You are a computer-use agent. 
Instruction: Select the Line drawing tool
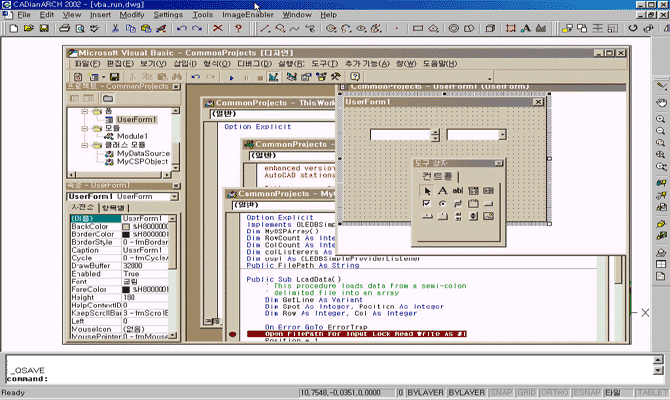(x=265, y=29)
